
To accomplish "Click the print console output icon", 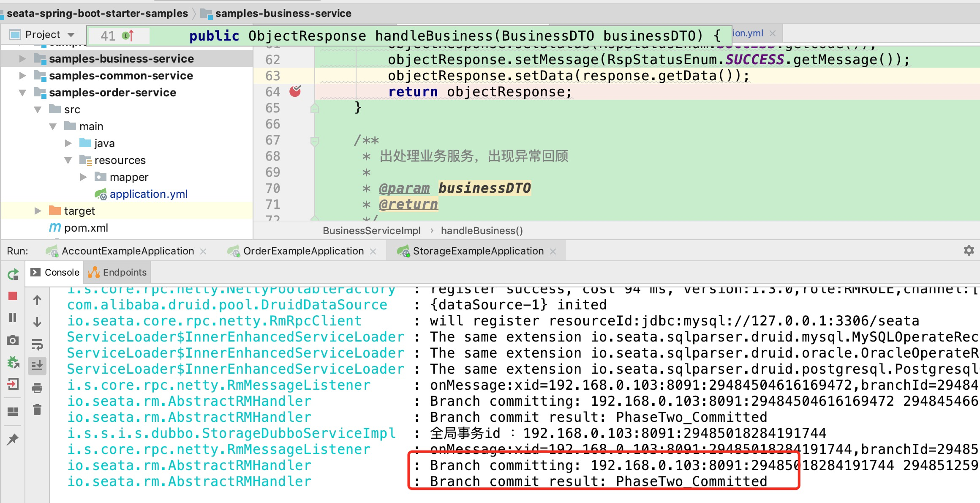I will (37, 388).
